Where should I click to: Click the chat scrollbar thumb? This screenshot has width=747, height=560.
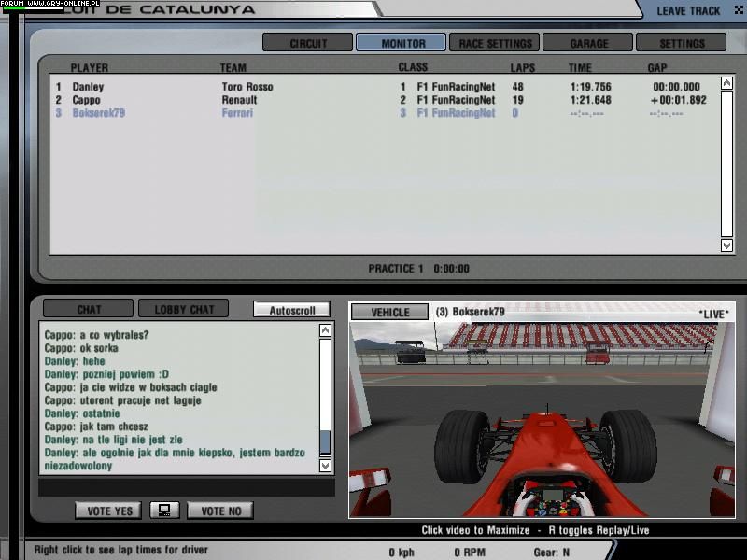pos(325,441)
